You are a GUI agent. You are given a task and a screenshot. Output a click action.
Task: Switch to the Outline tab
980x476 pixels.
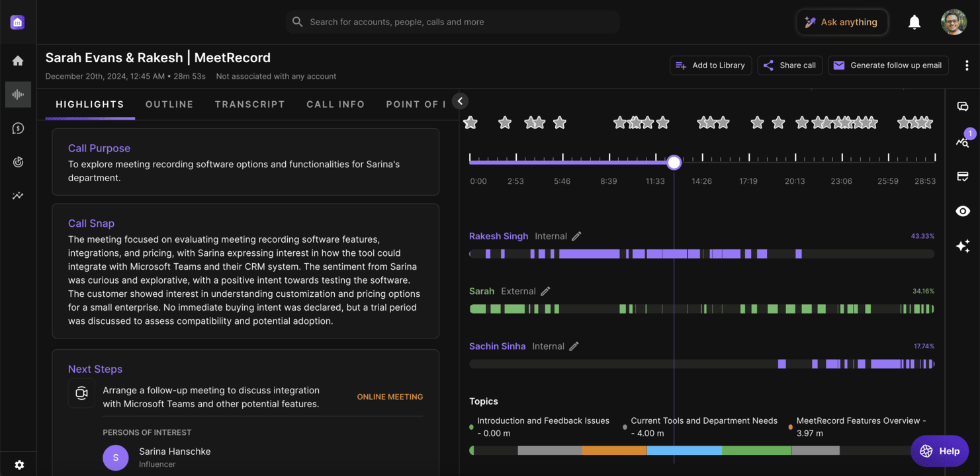169,104
